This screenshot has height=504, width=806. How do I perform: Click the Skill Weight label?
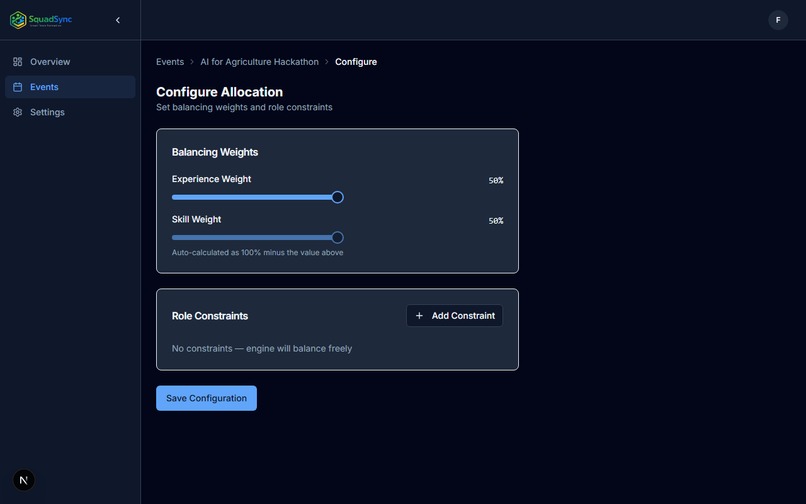[196, 219]
